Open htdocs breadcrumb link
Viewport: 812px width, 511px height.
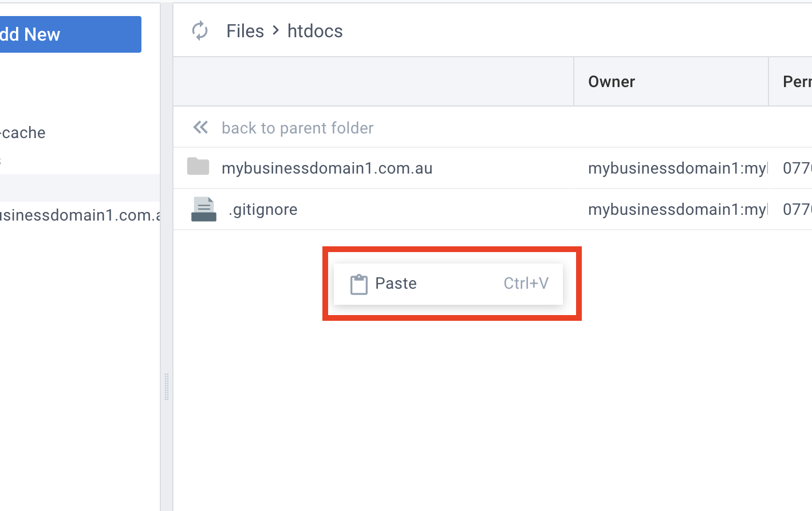(x=315, y=31)
